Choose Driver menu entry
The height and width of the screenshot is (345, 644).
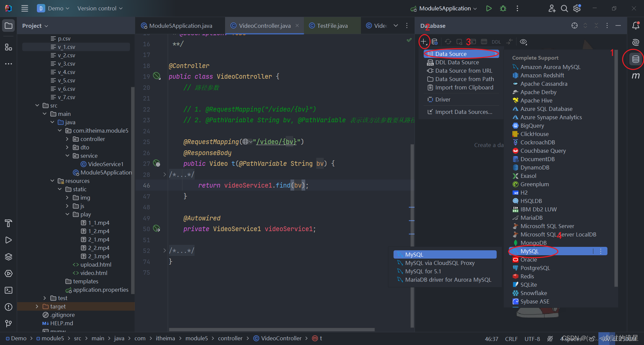[x=462, y=99]
